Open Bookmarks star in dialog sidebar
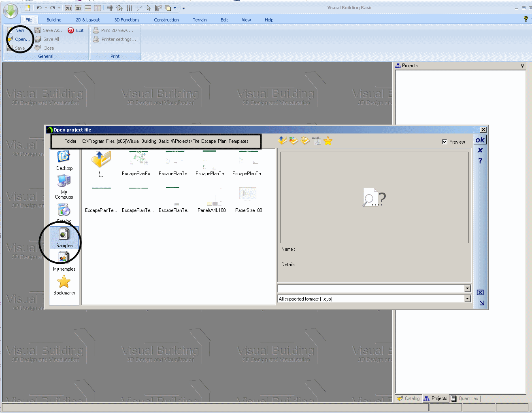The image size is (532, 413). pyautogui.click(x=64, y=285)
